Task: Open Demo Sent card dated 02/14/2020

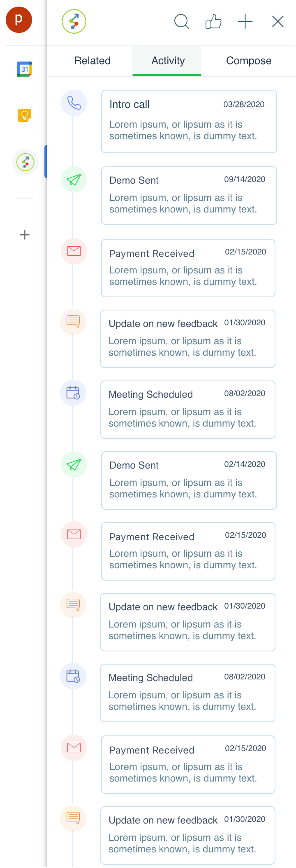Action: (x=189, y=481)
